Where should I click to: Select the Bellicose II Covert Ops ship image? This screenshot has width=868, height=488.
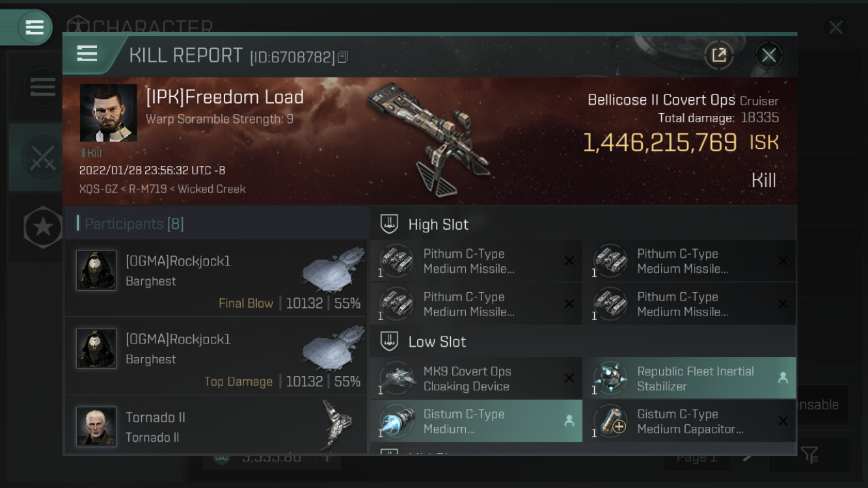(430, 137)
